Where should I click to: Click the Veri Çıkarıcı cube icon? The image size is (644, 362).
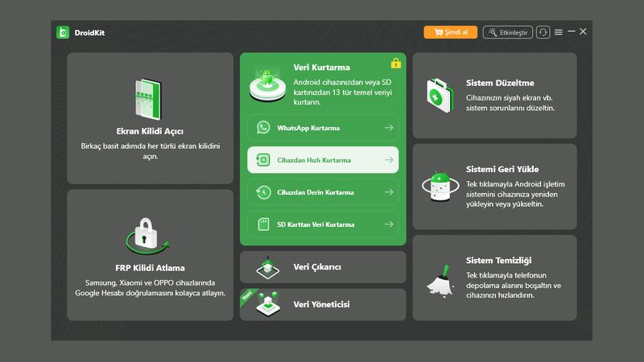[x=268, y=268]
